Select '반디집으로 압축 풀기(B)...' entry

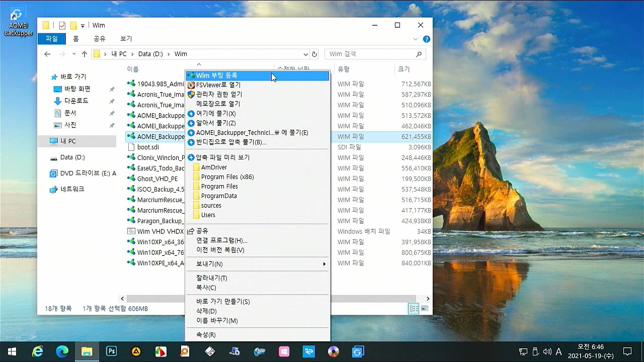pos(258,142)
